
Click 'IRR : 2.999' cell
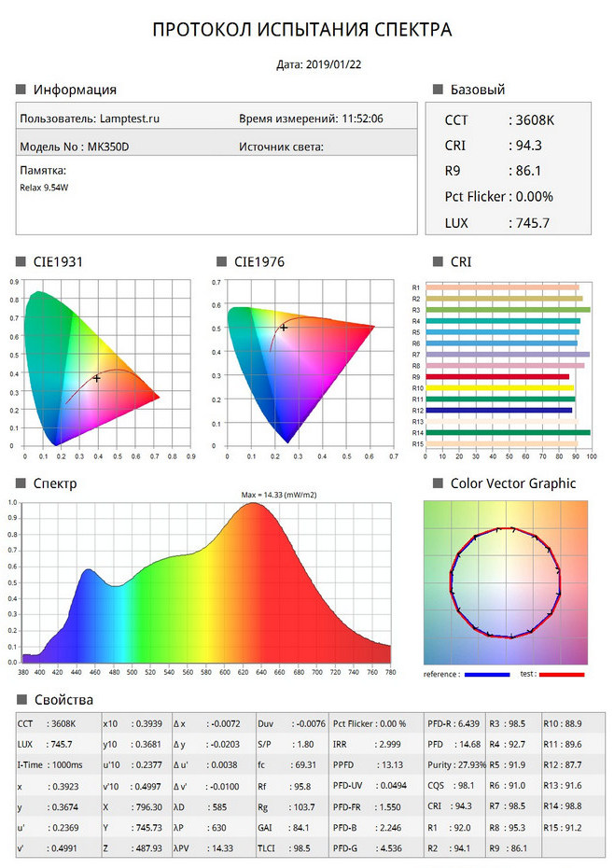coord(367,745)
